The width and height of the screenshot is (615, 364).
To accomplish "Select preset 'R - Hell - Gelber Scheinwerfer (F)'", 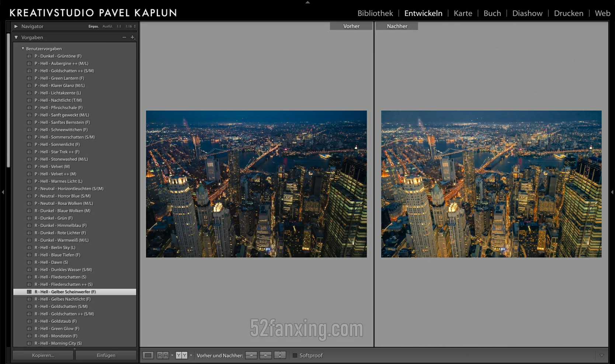I will point(74,292).
